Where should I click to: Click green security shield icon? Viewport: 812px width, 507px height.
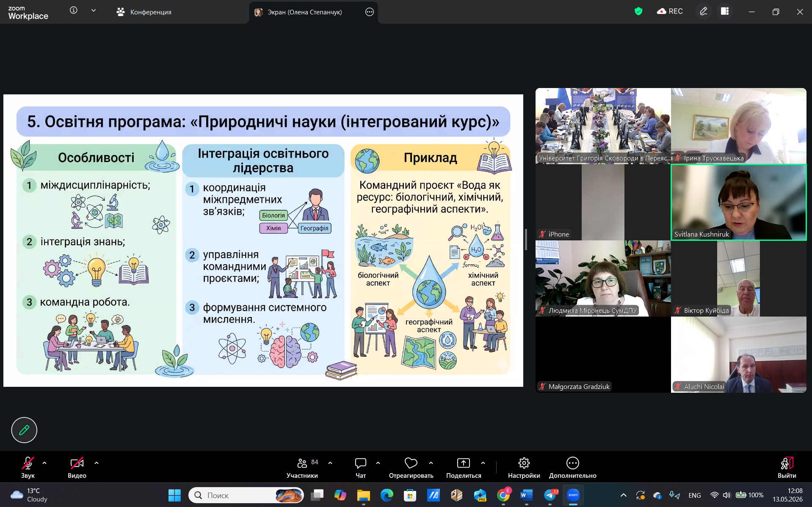(x=638, y=11)
